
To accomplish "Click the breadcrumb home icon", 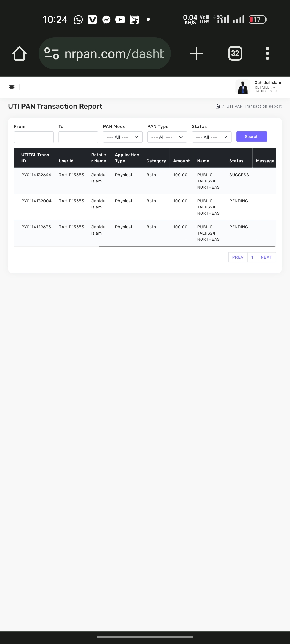I will pyautogui.click(x=218, y=107).
